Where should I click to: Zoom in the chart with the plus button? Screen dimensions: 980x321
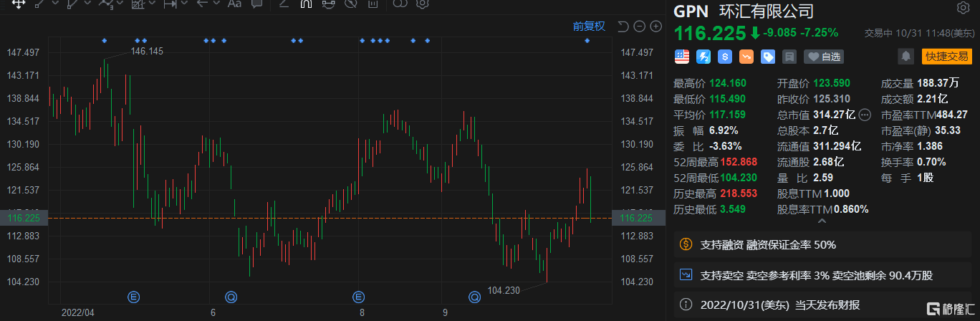coord(655,27)
